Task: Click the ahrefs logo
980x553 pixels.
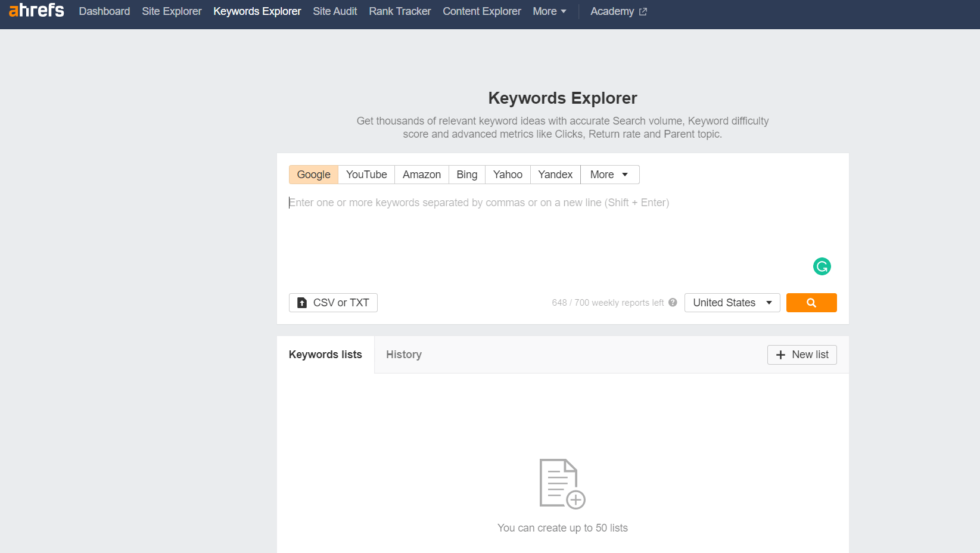Action: click(36, 11)
